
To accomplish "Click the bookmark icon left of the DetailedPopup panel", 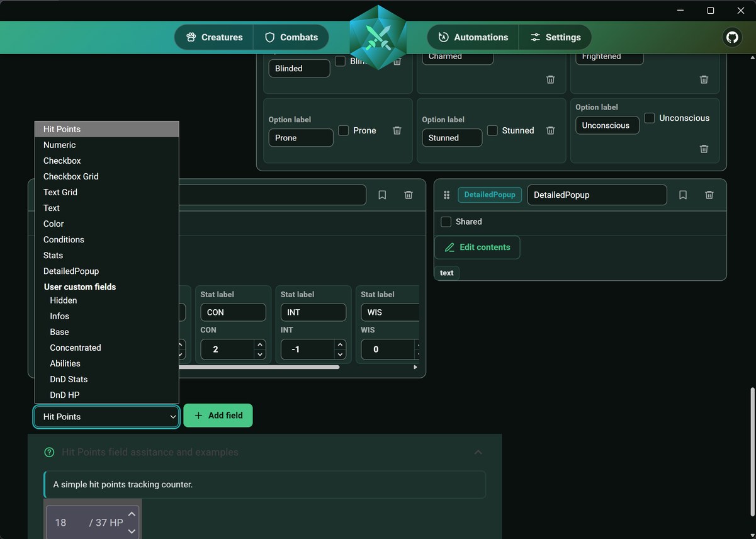I will pos(382,195).
